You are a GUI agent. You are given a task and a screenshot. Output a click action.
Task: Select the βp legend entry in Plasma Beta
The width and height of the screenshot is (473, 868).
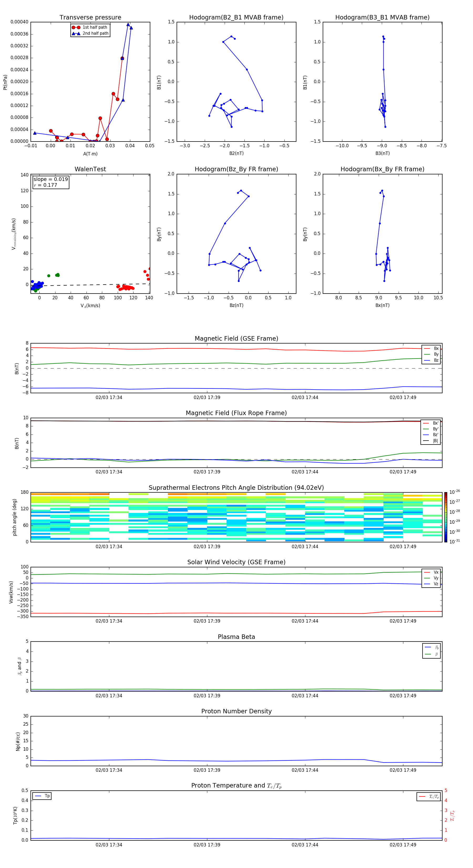431,647
